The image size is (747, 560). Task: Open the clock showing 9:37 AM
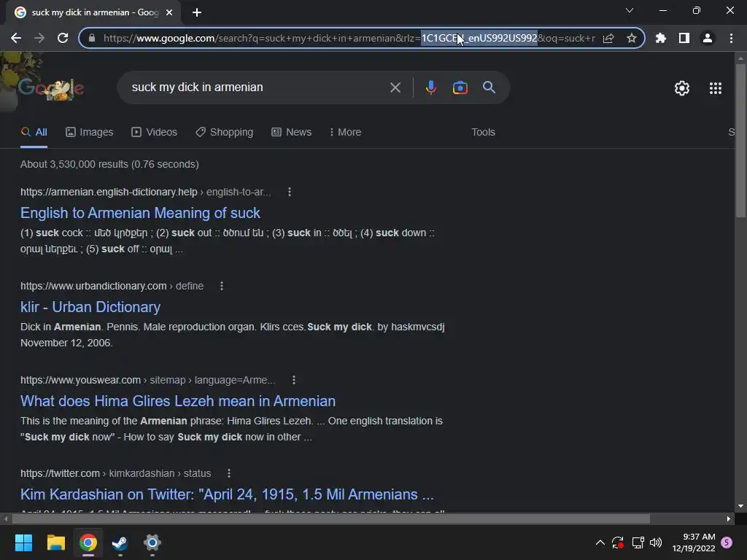(694, 542)
